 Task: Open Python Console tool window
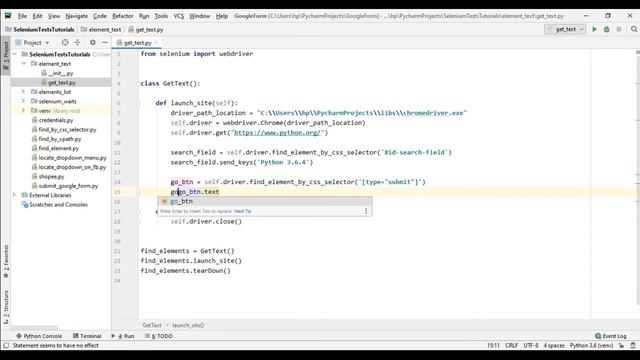(x=39, y=336)
